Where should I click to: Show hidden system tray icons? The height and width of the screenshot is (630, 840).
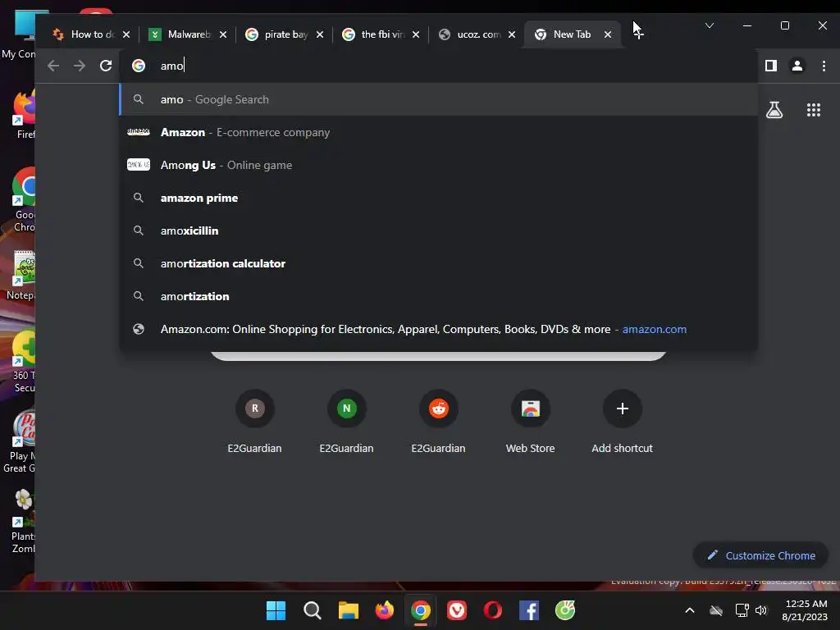(690, 610)
